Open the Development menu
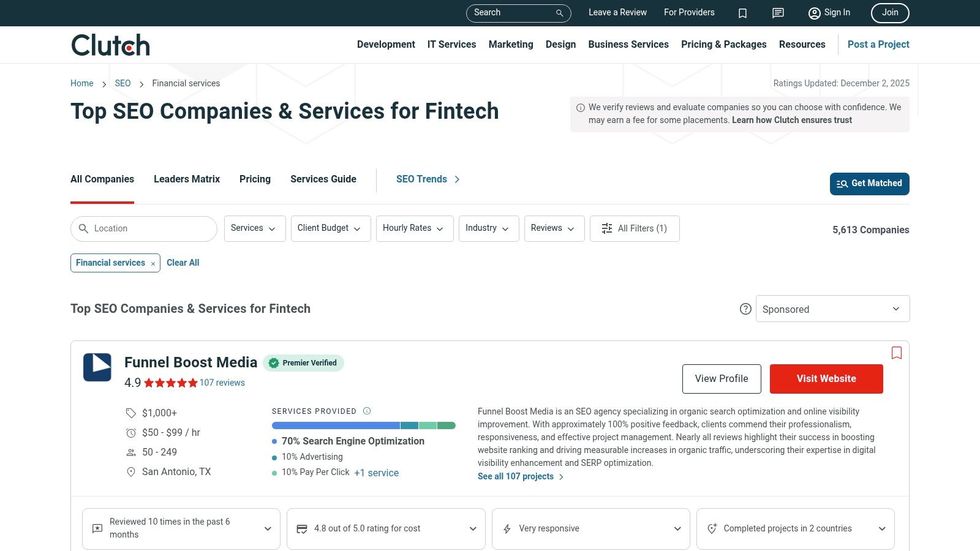Viewport: 980px width, 551px height. pos(386,44)
